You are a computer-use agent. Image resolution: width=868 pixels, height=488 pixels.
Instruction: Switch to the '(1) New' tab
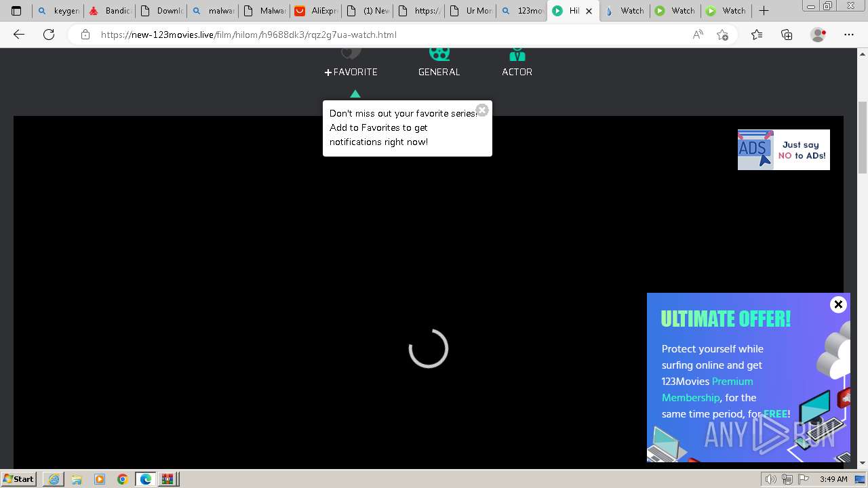pos(367,11)
